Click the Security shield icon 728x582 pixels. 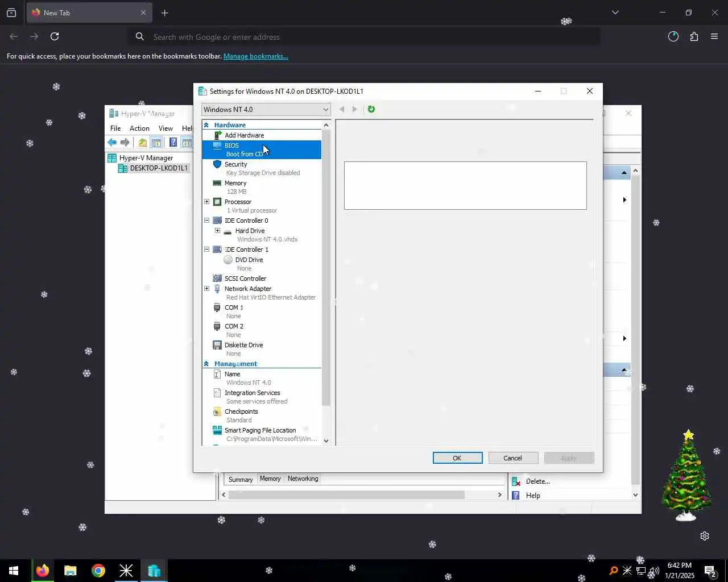tap(217, 164)
